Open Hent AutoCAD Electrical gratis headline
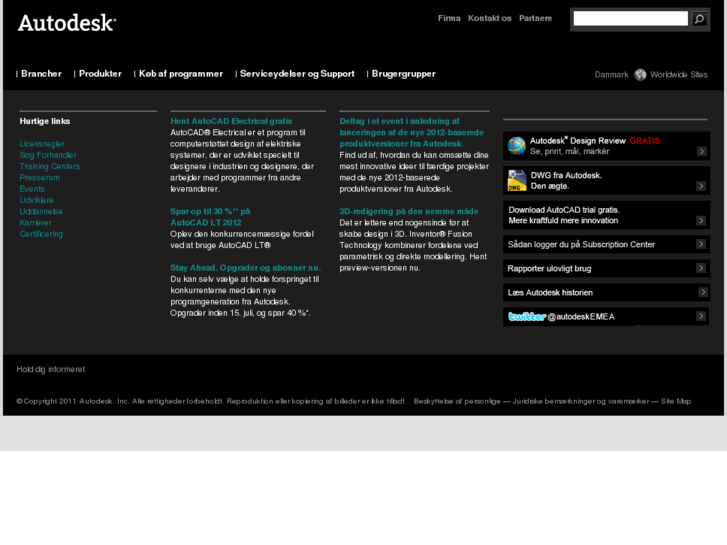Viewport: 727px width, 545px height. 231,121
